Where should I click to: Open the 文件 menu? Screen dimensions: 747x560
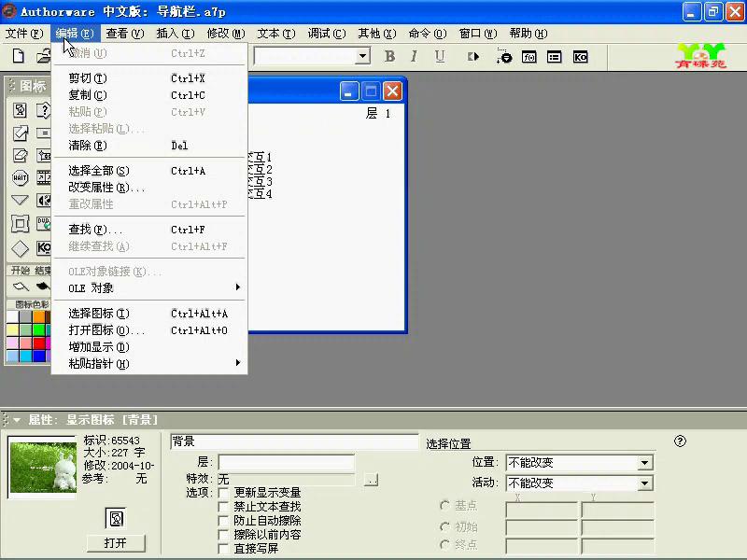coord(24,34)
